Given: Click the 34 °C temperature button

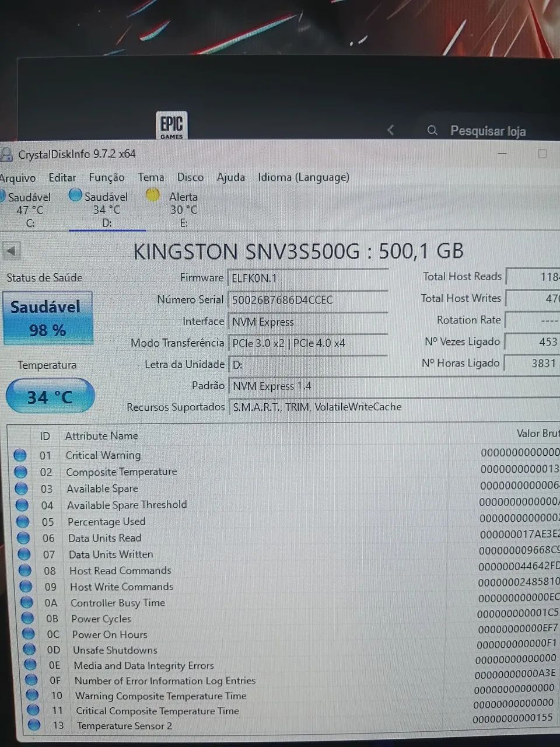Looking at the screenshot, I should pos(50,396).
